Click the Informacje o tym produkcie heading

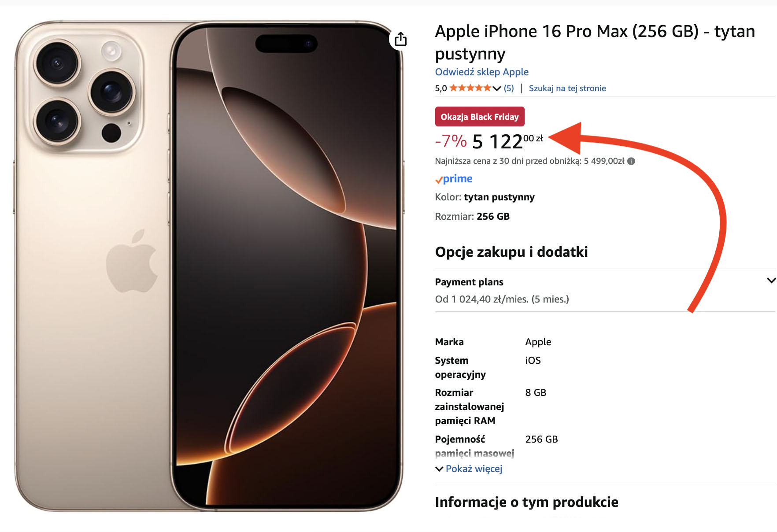click(527, 502)
